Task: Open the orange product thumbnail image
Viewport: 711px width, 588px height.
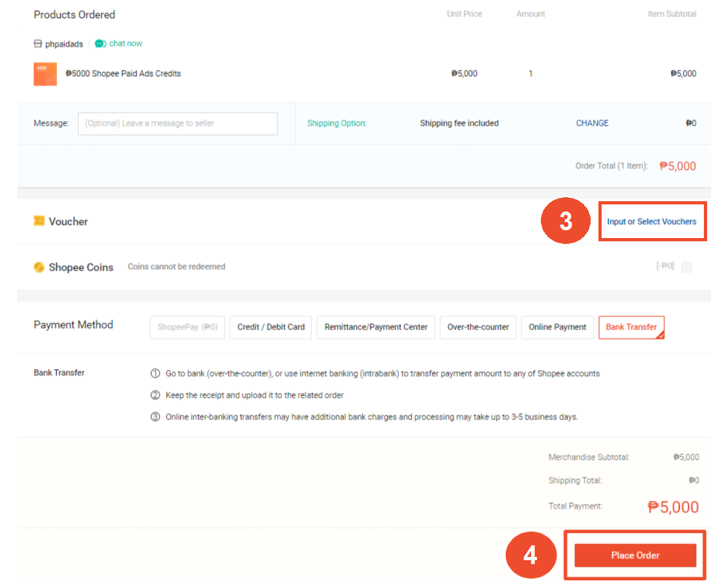Action: [x=45, y=74]
